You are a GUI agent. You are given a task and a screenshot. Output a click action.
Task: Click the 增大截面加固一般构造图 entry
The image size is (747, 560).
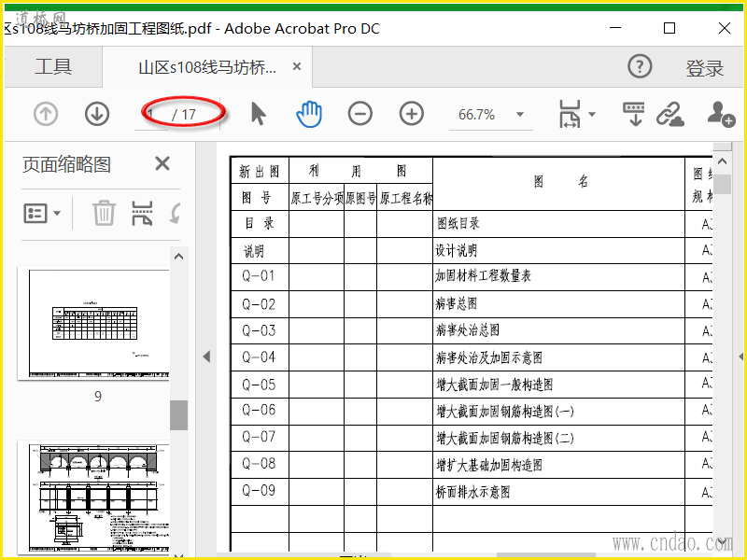point(495,385)
